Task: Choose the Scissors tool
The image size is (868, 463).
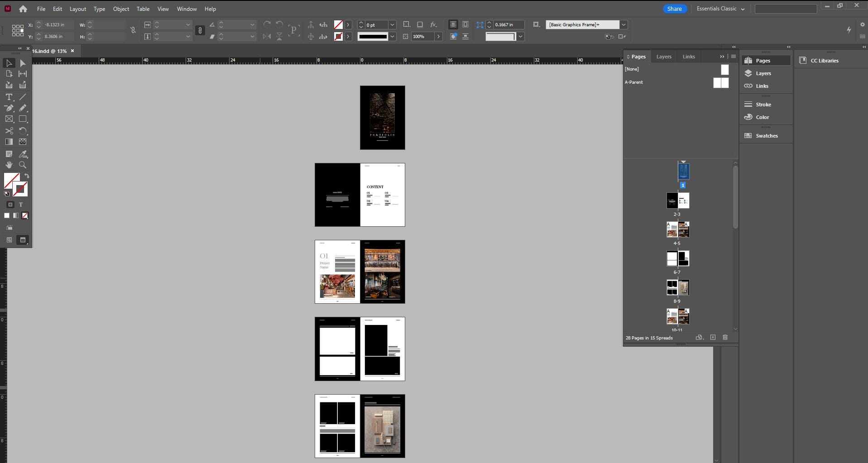Action: (x=9, y=131)
